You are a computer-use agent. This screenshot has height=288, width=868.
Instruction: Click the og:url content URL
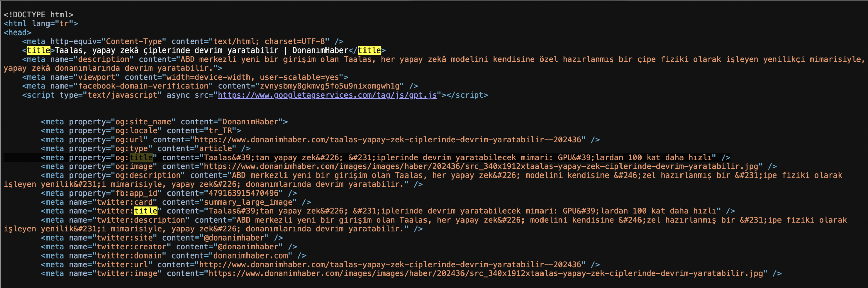coord(388,140)
